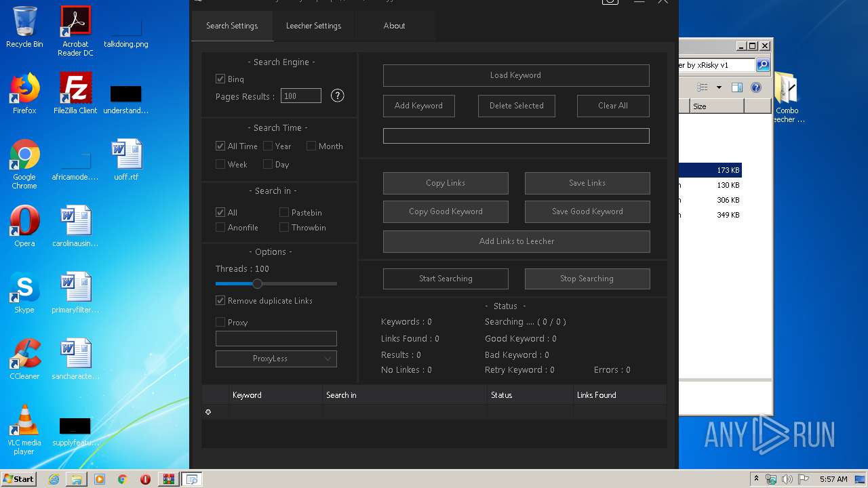Click Threads slider handle
The height and width of the screenshot is (488, 868).
coord(257,283)
